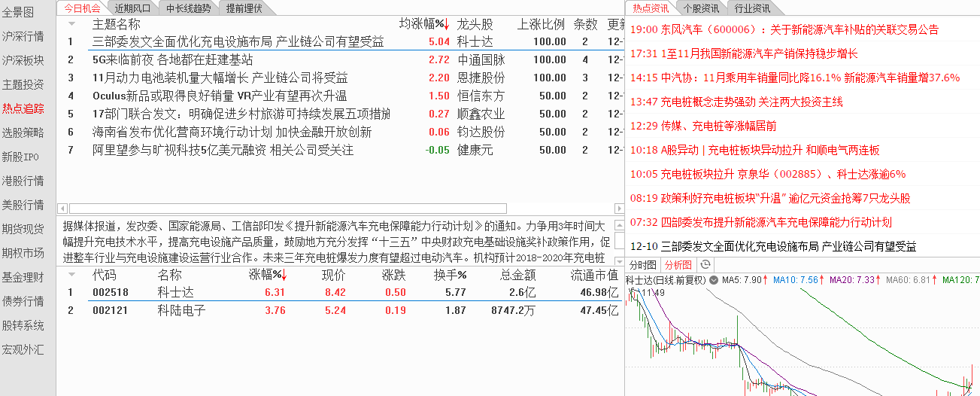
Task: Select topic row 17部门联合发文
Action: click(x=341, y=114)
